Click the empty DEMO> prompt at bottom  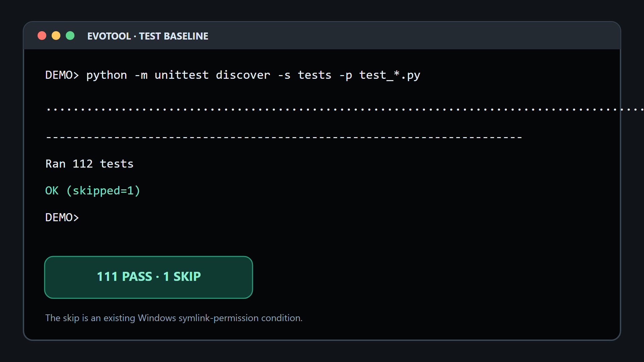point(62,218)
